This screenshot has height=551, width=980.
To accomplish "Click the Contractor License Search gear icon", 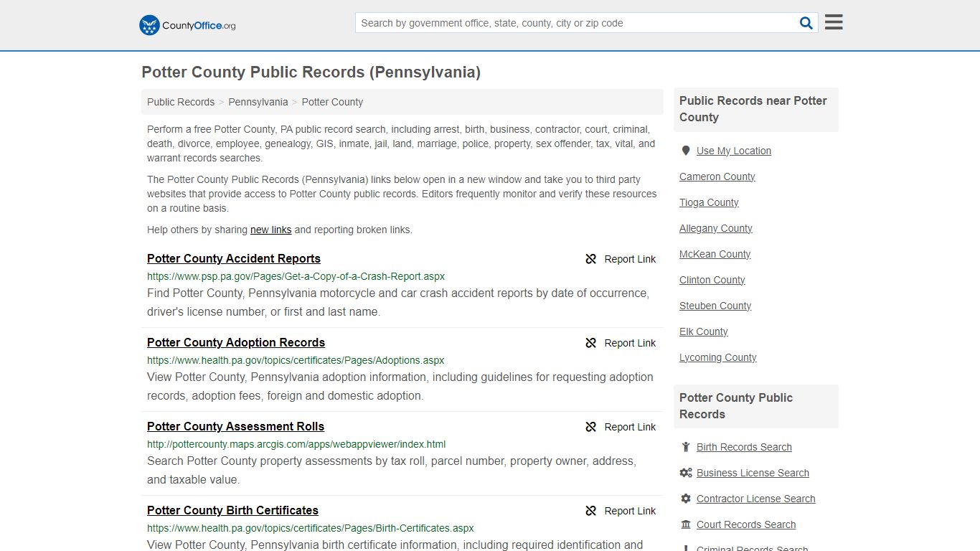I will click(686, 499).
